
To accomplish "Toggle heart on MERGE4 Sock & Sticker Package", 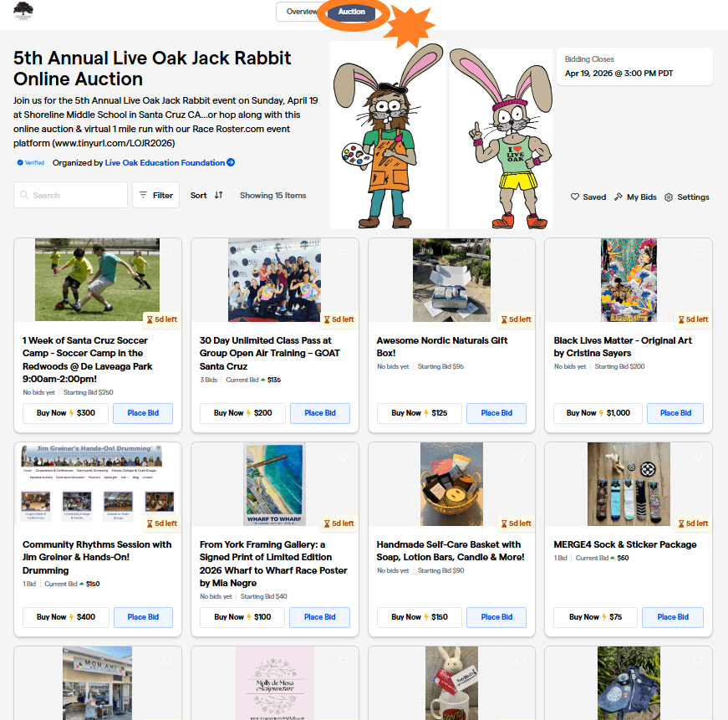I will click(x=697, y=457).
